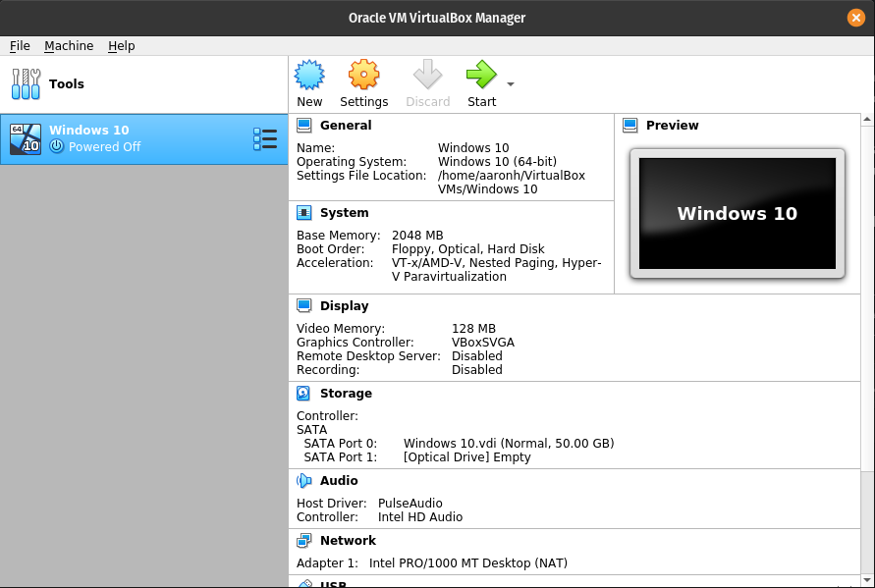The image size is (875, 588).
Task: Click the Tools sliders icon
Action: coord(26,84)
